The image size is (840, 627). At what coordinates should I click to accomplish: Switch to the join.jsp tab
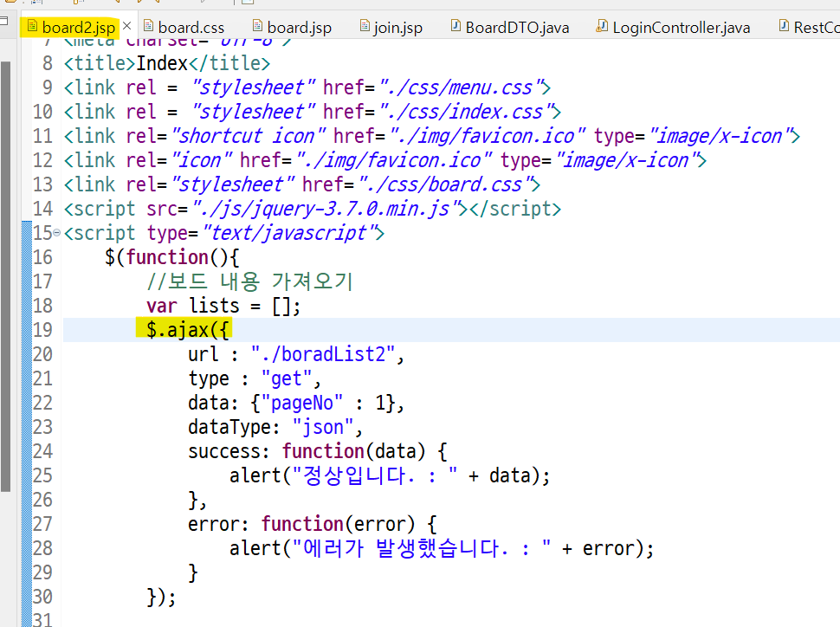pos(391,27)
